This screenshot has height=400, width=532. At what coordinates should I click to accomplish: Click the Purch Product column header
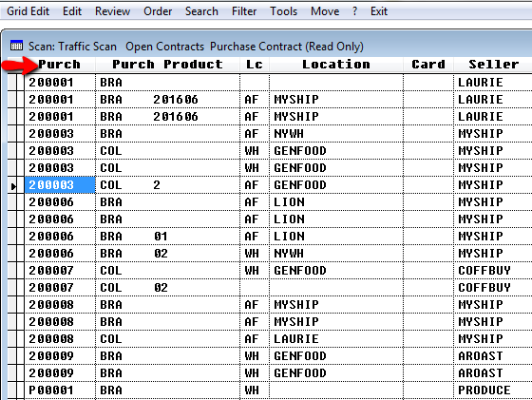(x=167, y=65)
